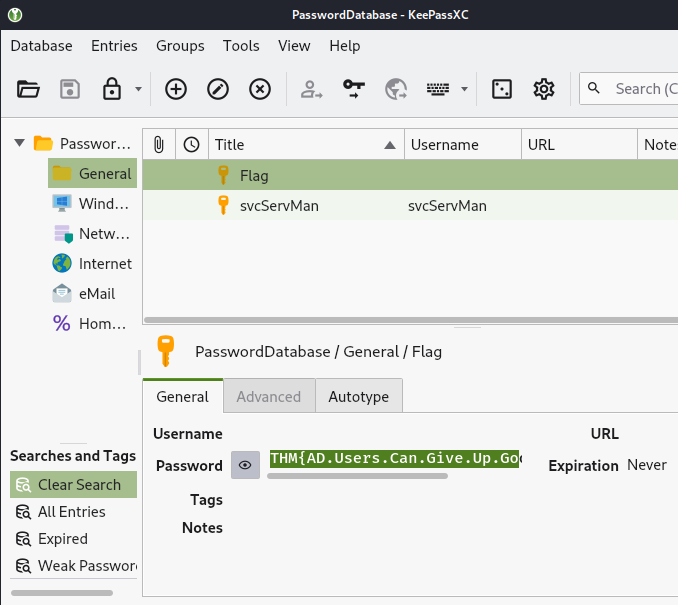Select the svcServMan entry title
678x605 pixels.
(279, 206)
